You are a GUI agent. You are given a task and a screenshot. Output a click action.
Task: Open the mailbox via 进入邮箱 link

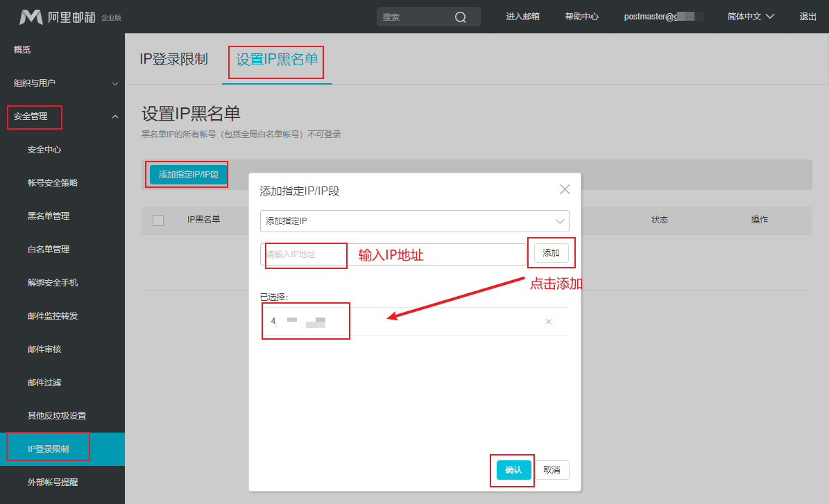click(x=522, y=16)
